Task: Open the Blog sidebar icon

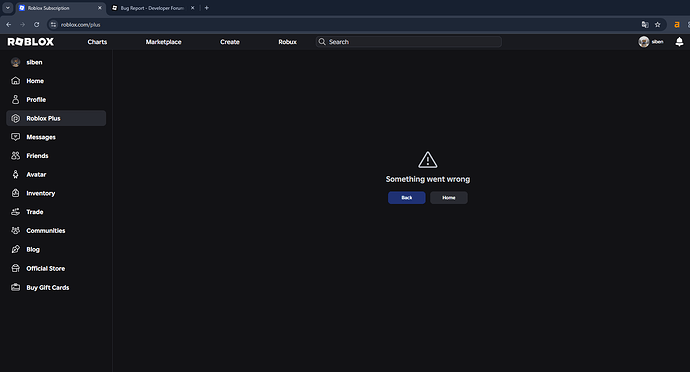Action: (15, 249)
